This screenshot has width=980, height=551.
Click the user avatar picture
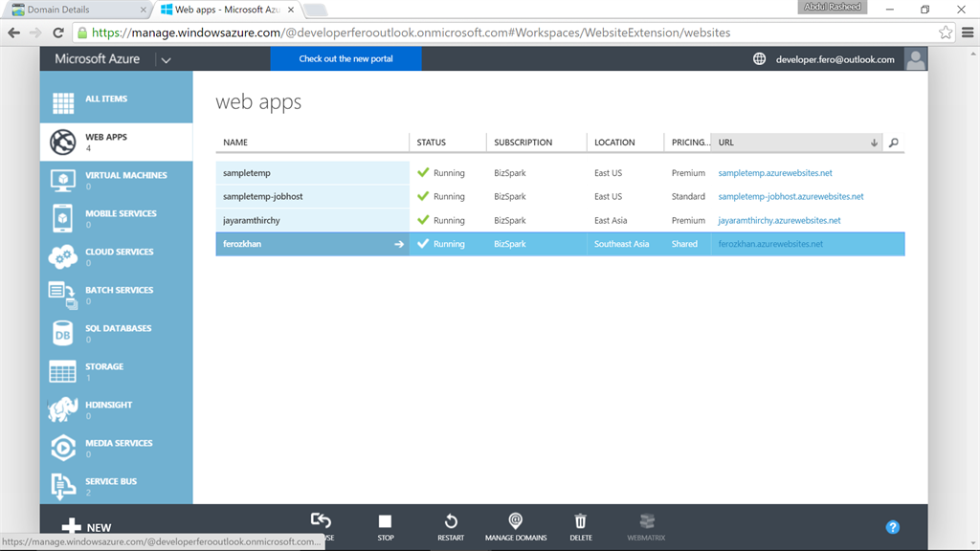coord(916,59)
